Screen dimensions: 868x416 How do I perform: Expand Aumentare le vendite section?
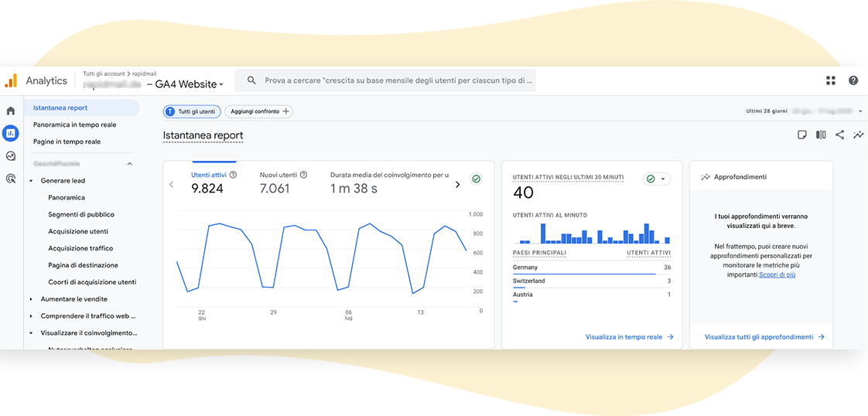(31, 299)
